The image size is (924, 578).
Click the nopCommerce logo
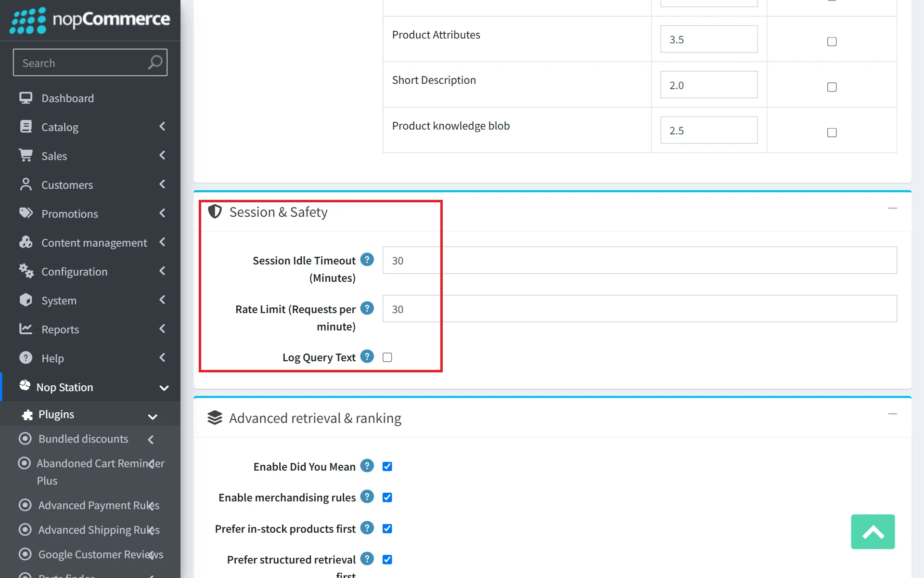90,20
